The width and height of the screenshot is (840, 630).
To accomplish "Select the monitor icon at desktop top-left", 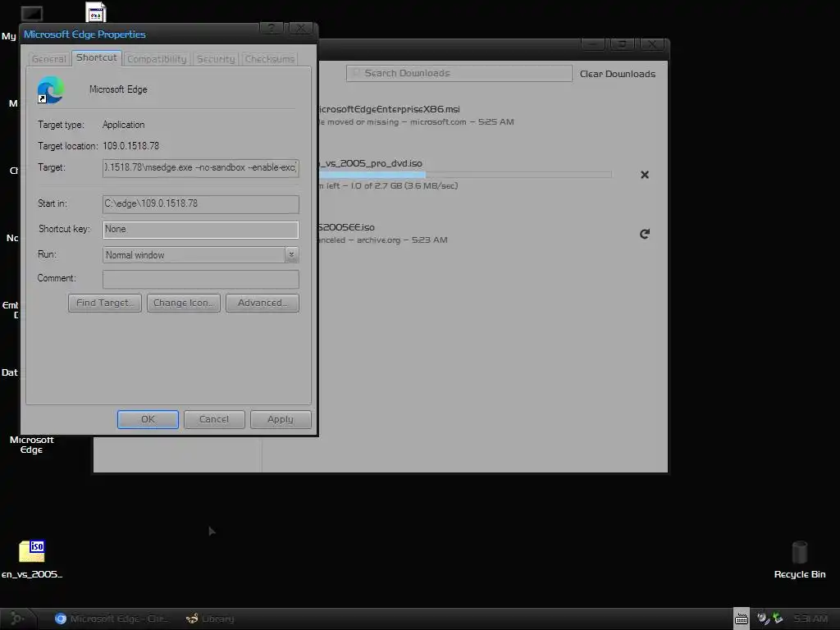I will [x=32, y=13].
